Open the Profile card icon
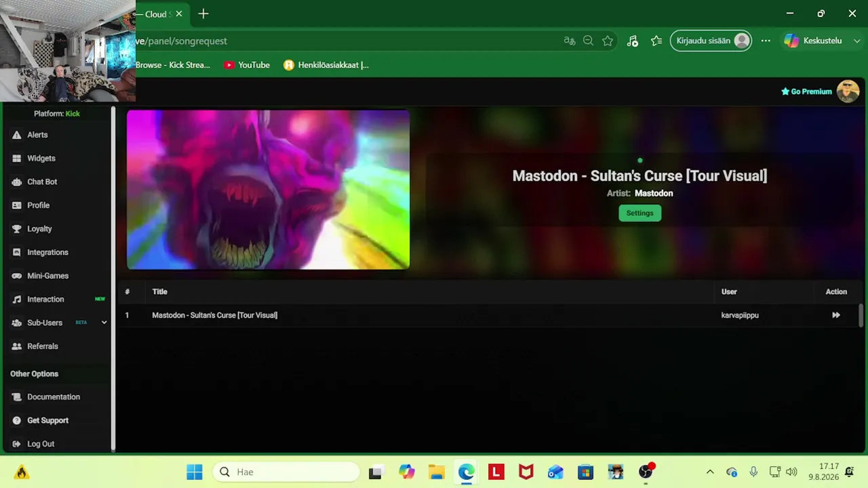Image resolution: width=868 pixels, height=488 pixels. point(17,205)
